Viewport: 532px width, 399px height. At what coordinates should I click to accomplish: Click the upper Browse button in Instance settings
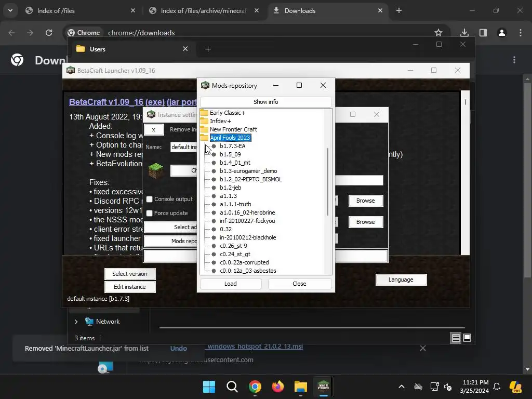pyautogui.click(x=366, y=201)
